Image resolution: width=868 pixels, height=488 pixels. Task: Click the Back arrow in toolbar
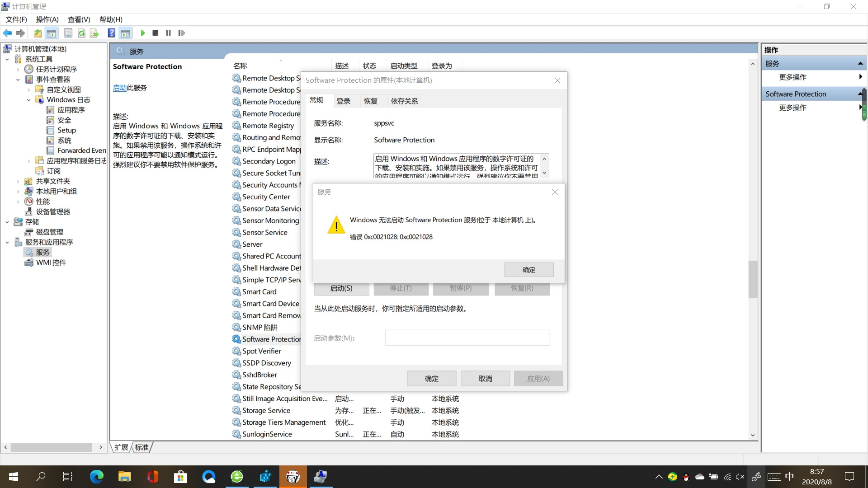pyautogui.click(x=7, y=33)
